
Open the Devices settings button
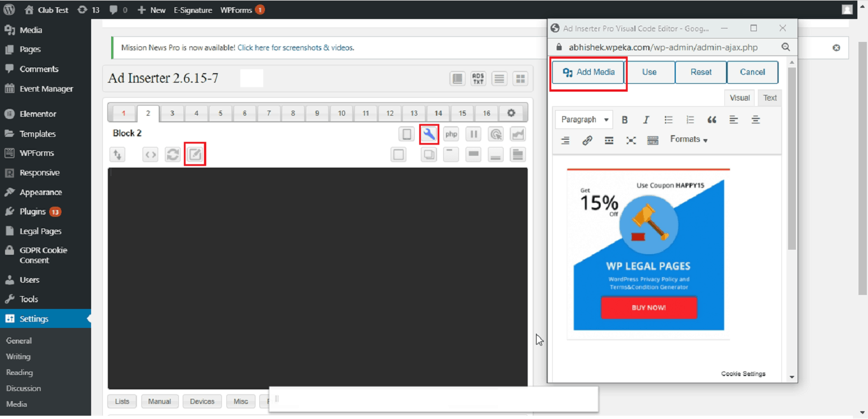(x=202, y=402)
